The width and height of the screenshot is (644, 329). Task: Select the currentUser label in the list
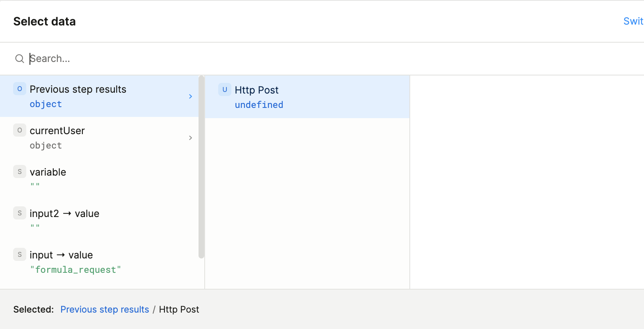coord(57,131)
